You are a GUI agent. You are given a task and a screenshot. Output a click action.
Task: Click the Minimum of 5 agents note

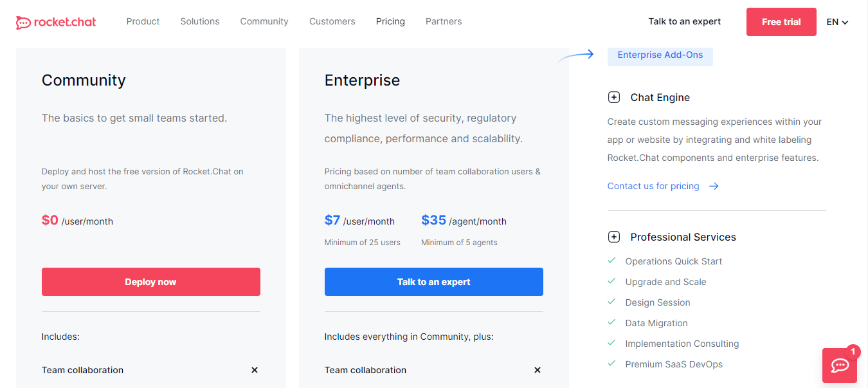[x=459, y=243]
